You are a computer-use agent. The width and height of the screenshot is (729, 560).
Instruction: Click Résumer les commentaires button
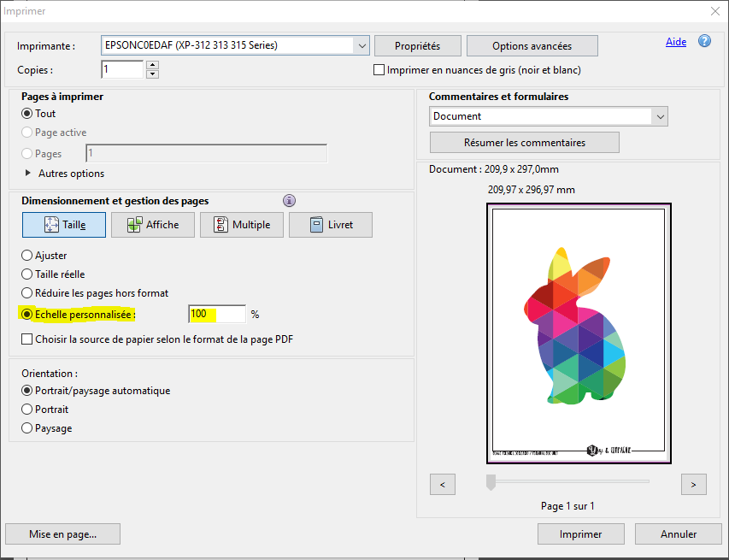click(x=525, y=142)
